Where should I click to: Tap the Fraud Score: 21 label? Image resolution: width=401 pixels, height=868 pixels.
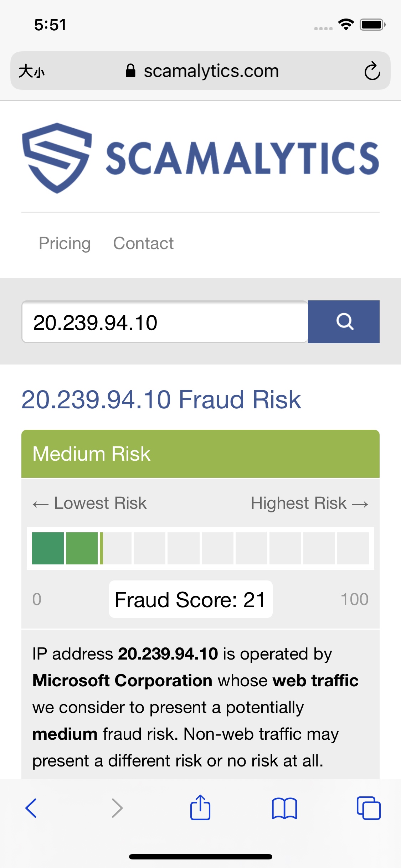[x=191, y=599]
